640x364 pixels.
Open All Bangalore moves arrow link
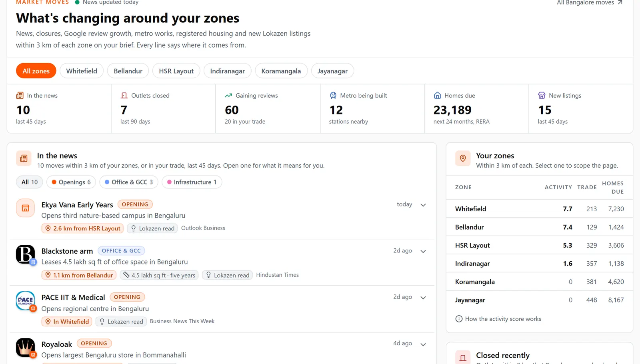[590, 3]
